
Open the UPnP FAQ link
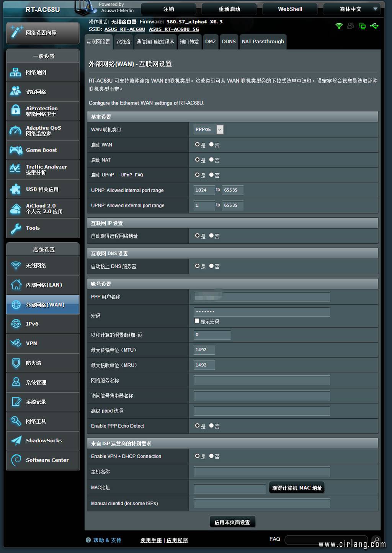click(x=132, y=175)
